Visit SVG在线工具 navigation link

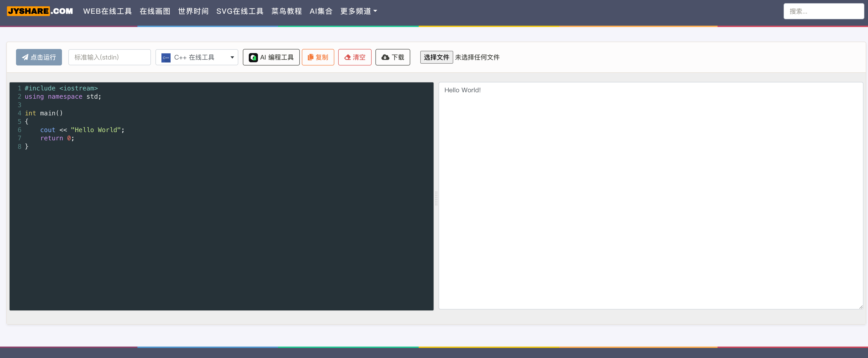pyautogui.click(x=240, y=11)
